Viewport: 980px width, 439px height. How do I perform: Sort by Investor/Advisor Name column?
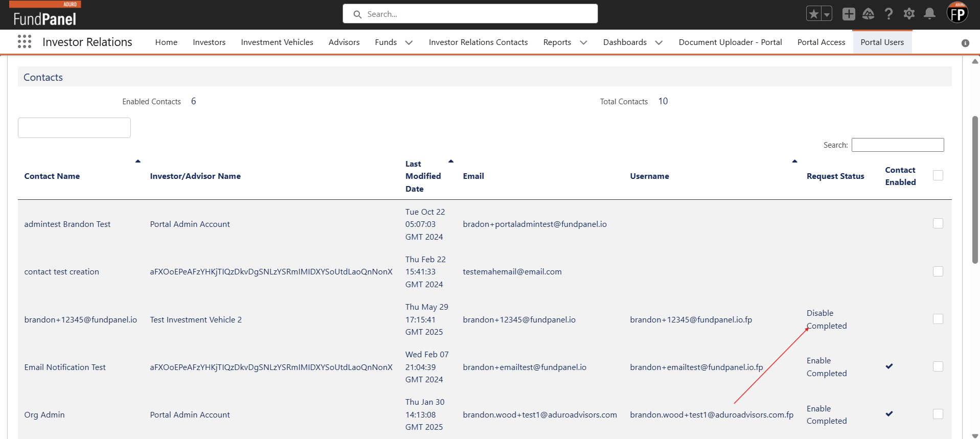[195, 176]
